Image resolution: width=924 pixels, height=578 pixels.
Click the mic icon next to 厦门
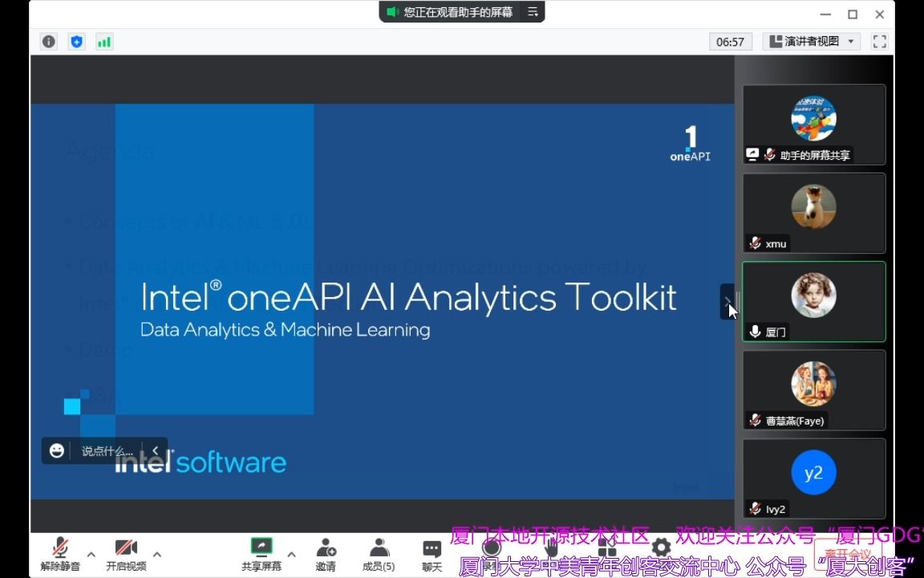[755, 332]
